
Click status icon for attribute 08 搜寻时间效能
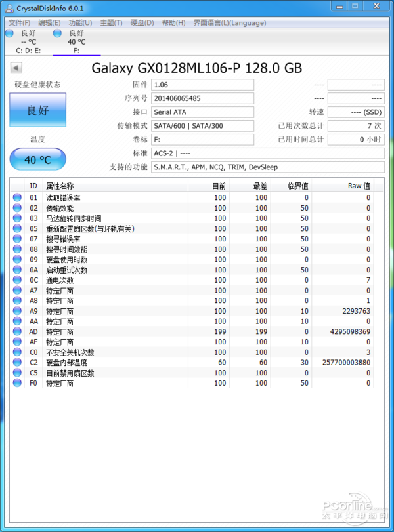pos(17,249)
